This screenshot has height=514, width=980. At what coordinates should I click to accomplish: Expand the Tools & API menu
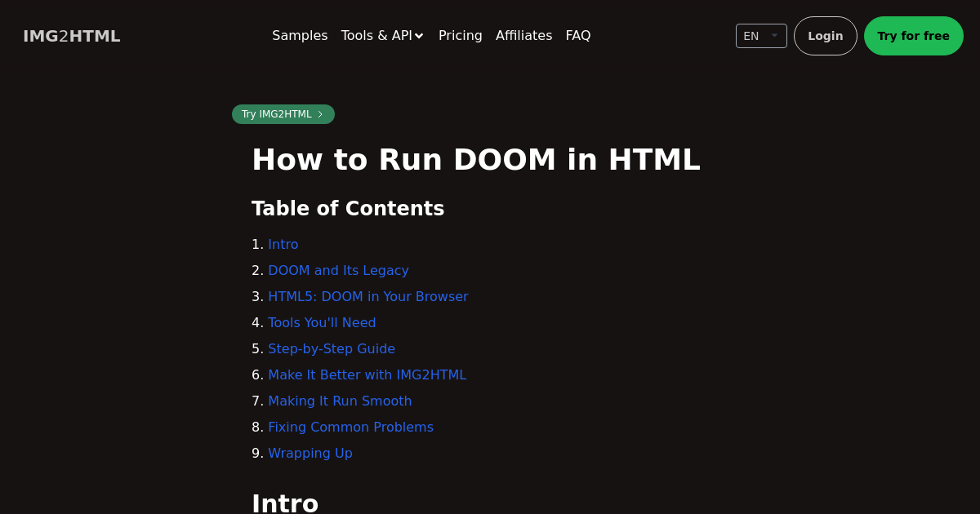(382, 36)
